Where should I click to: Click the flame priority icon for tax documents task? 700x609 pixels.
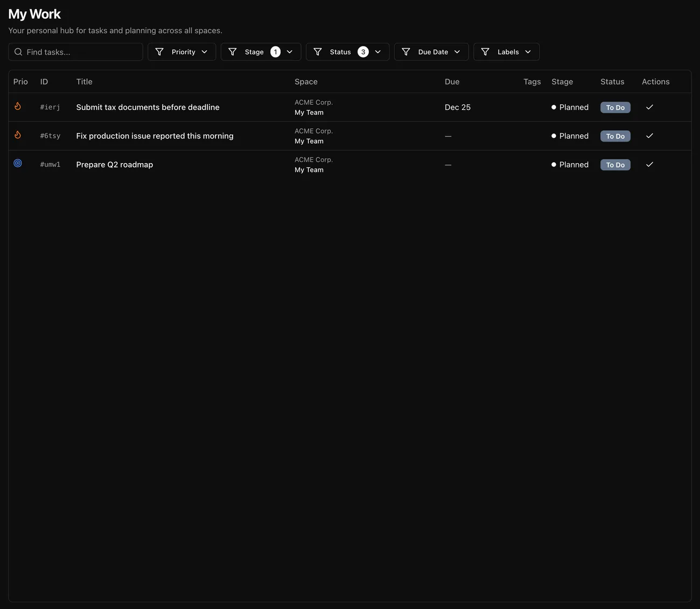point(18,107)
